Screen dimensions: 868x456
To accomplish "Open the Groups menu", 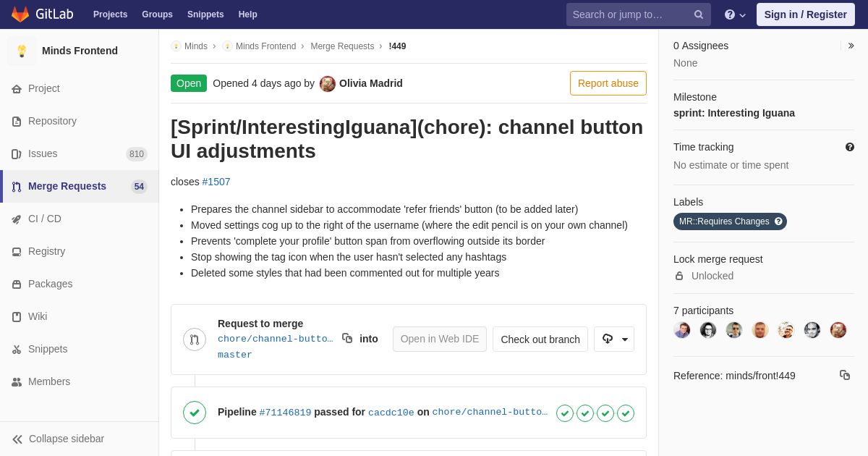I will point(157,14).
